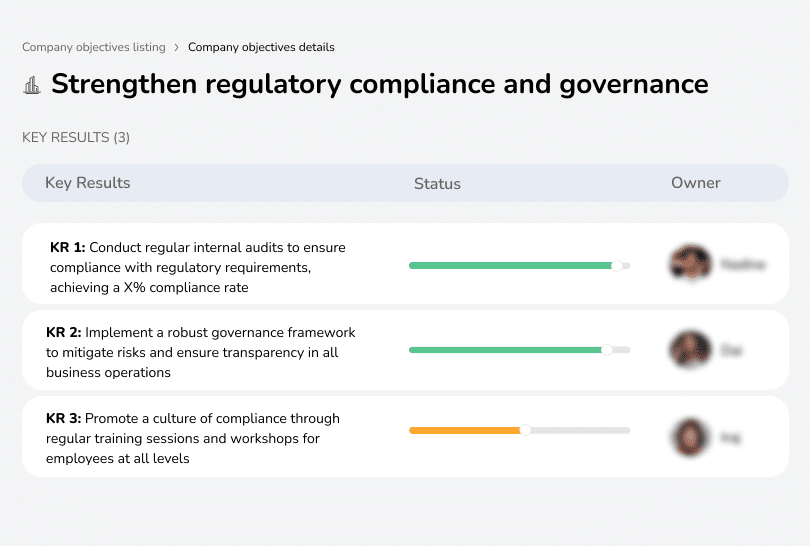Click the breadcrumb chevron separator
The image size is (810, 546).
(x=177, y=48)
